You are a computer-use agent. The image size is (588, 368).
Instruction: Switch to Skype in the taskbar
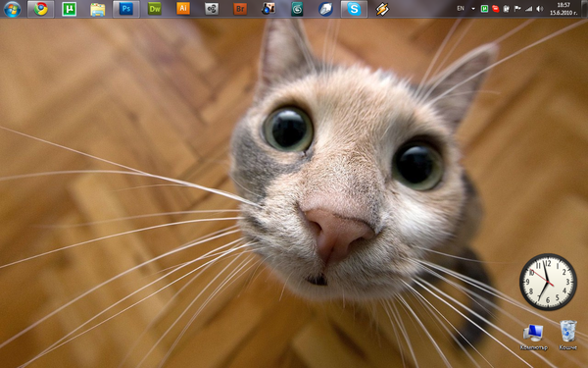[354, 9]
